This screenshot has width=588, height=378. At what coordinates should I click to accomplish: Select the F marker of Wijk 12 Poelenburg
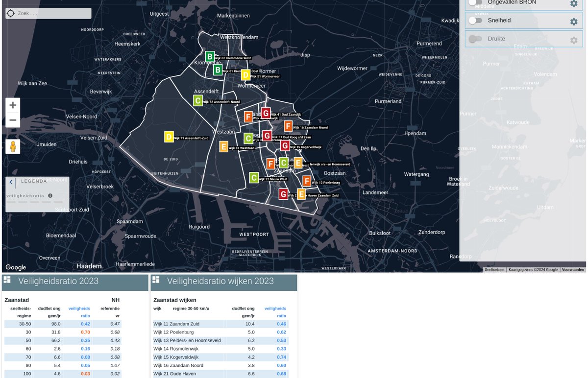tap(307, 181)
